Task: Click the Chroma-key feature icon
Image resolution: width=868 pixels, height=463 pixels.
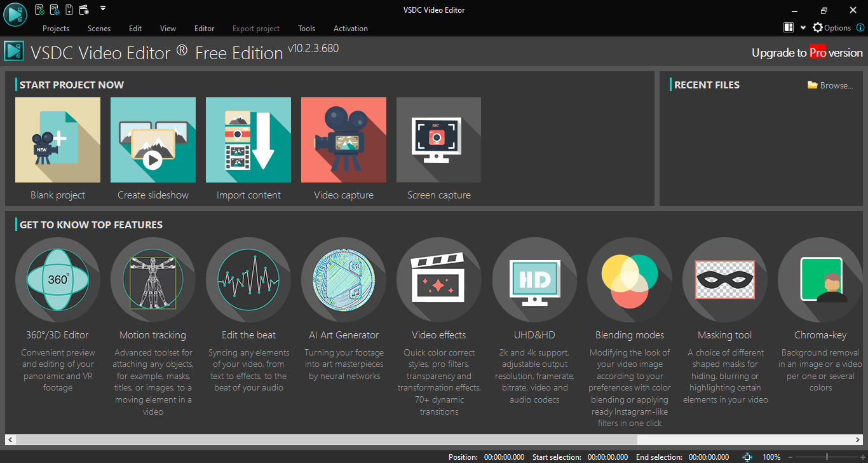Action: [x=820, y=280]
